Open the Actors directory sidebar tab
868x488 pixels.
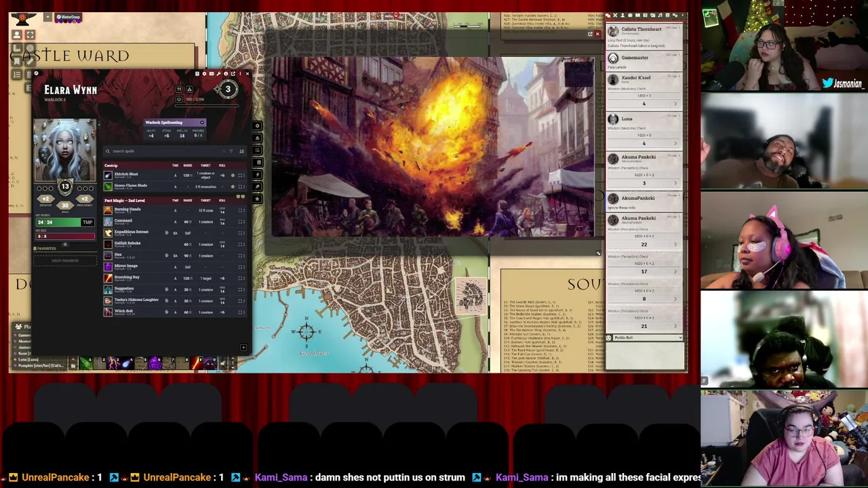tap(623, 15)
